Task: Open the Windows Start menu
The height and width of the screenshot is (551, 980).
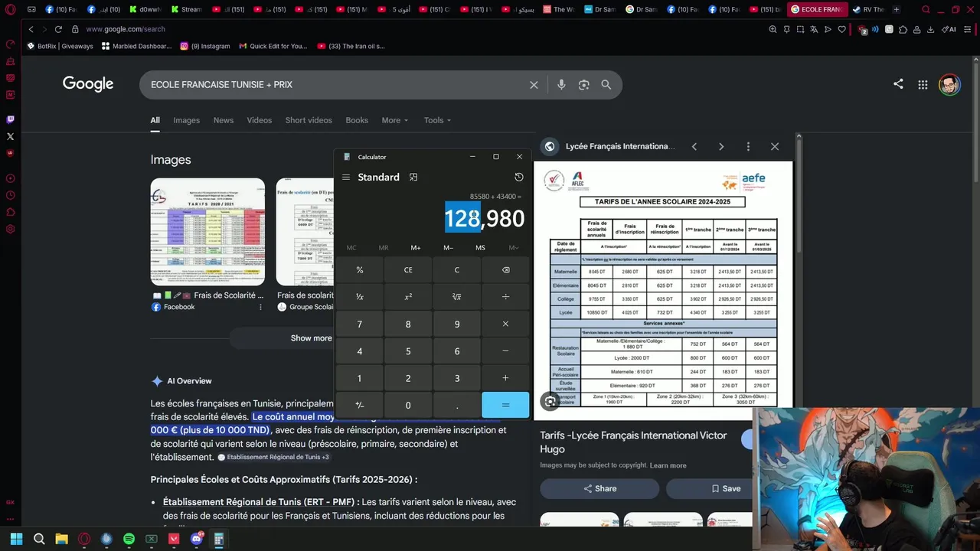Action: tap(16, 539)
